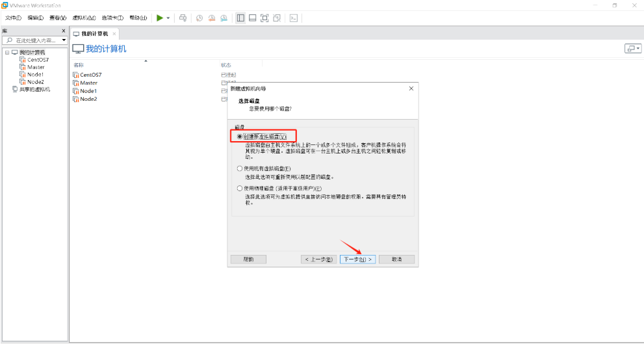Open the console view icon
644x344 pixels.
pos(294,18)
